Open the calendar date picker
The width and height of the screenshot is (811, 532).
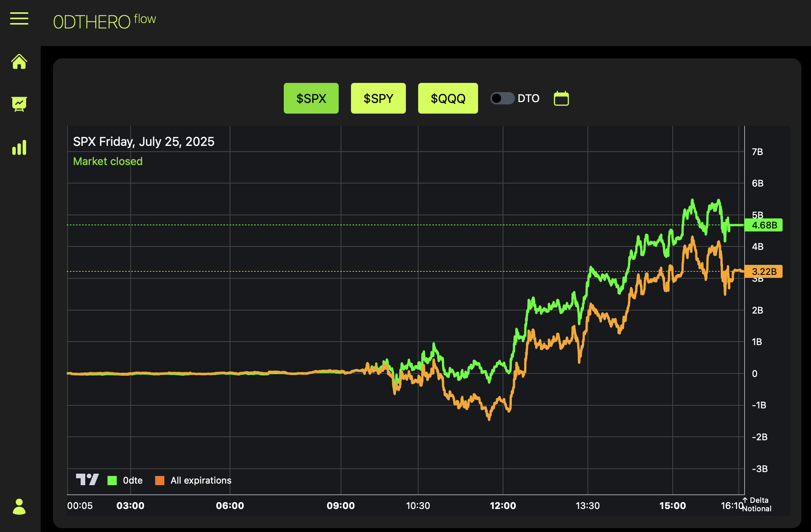(561, 99)
